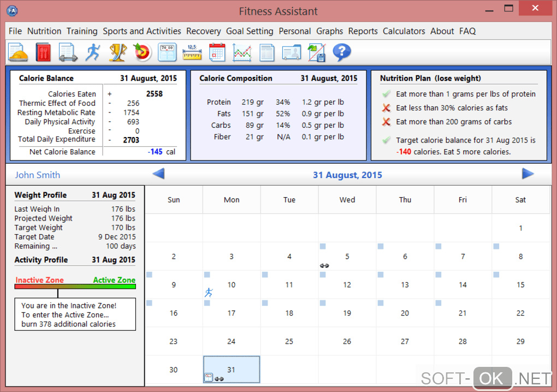Open the Calculators menu
Screen dimensions: 557x392
tap(404, 31)
